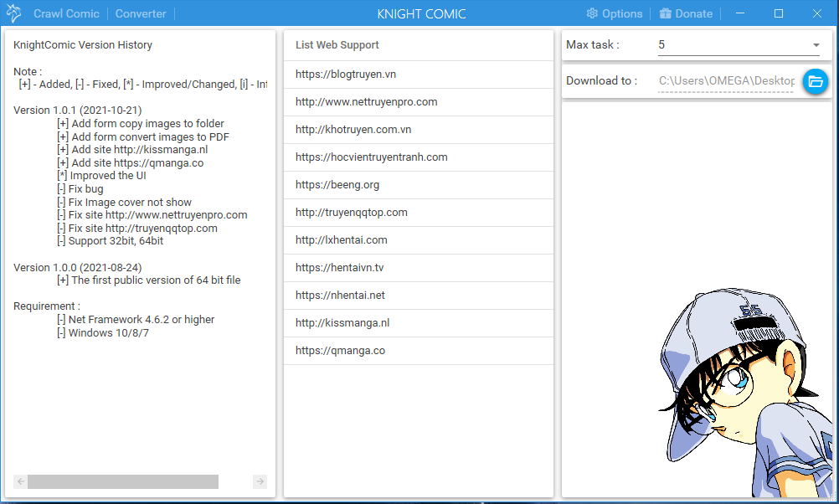This screenshot has height=504, width=839.
Task: Click the anime character illustration
Action: tap(745, 393)
